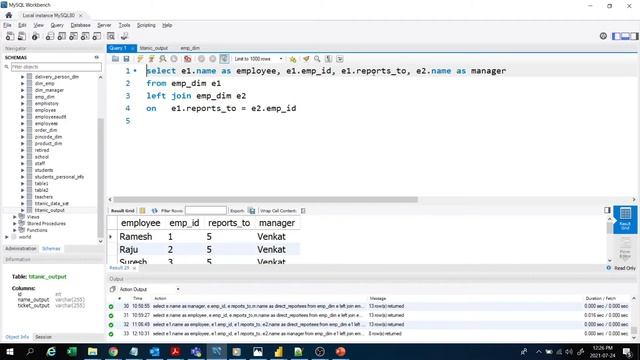
Task: Create a new schema icon in main toolbar
Action: coord(50,36)
